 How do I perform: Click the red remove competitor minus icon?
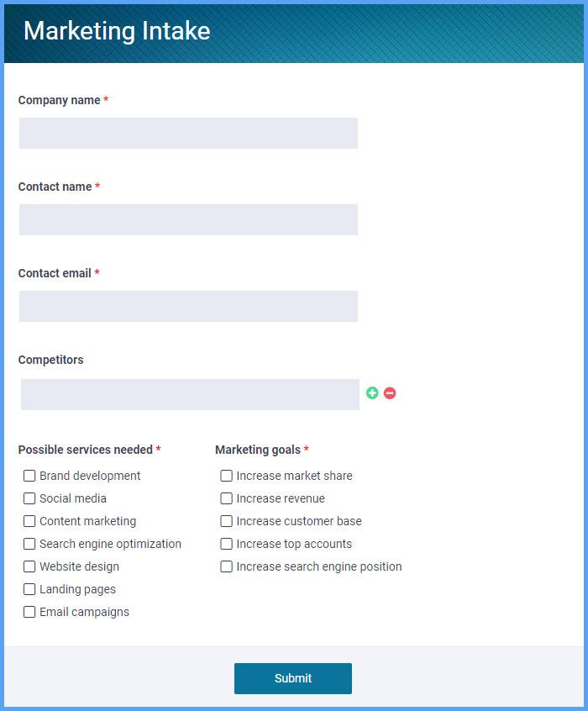click(x=390, y=393)
